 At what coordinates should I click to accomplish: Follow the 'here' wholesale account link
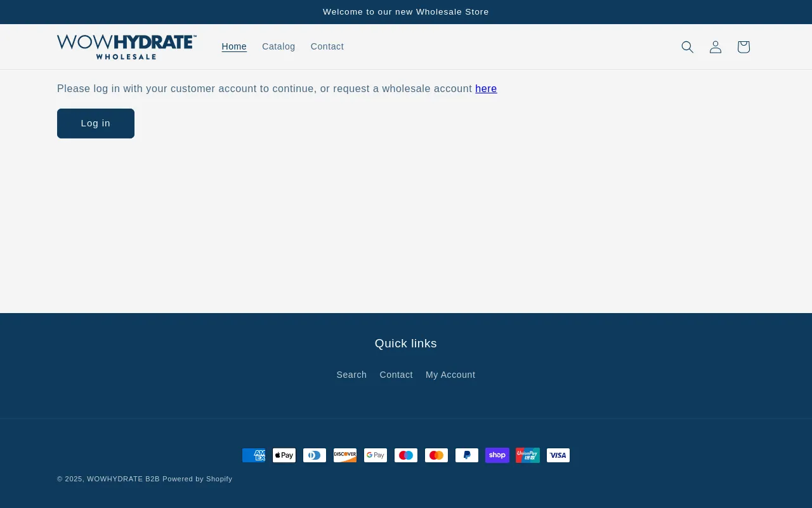(x=486, y=89)
